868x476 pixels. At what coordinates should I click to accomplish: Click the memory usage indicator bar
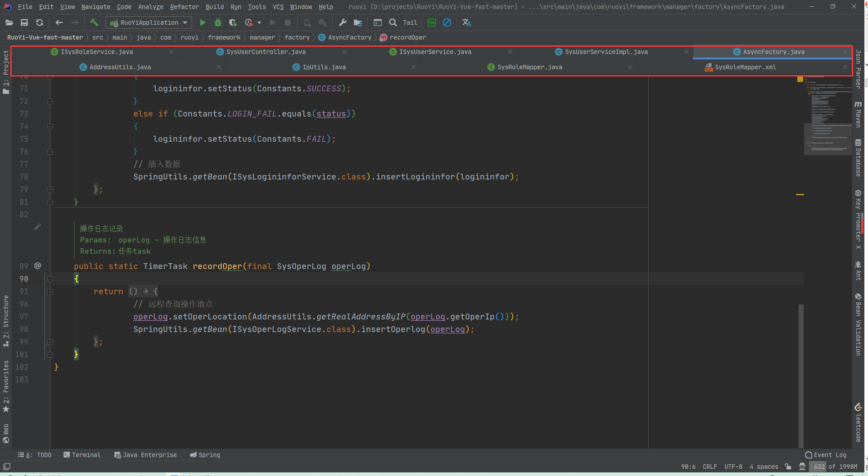(835, 467)
